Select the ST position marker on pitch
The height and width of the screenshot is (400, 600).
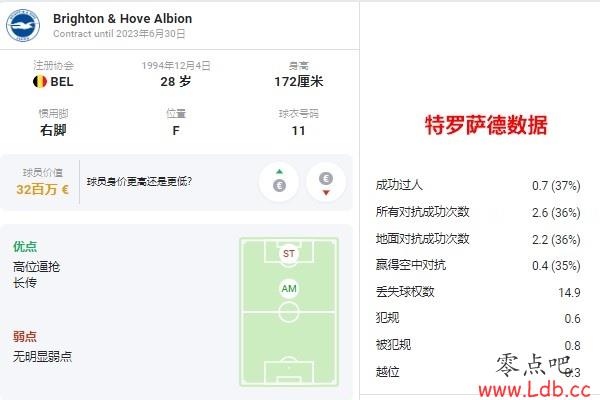click(x=289, y=253)
